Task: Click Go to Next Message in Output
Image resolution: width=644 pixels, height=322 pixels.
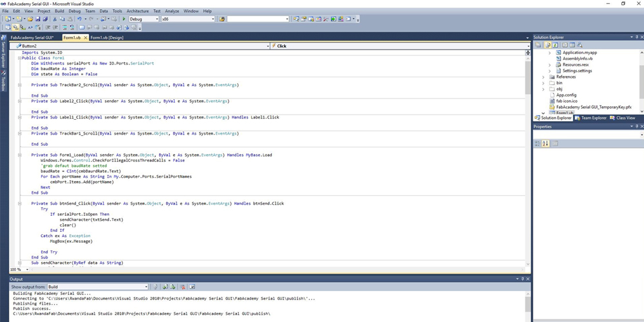Action: pos(173,287)
